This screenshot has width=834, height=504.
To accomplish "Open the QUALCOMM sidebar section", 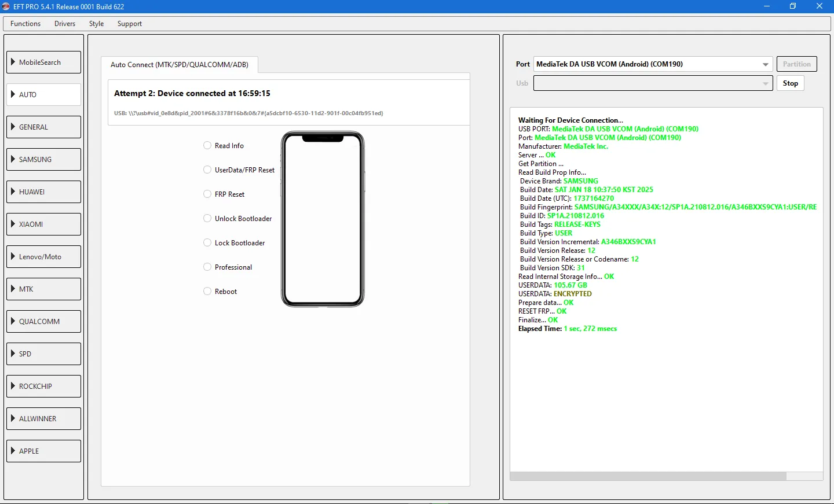I will point(44,322).
